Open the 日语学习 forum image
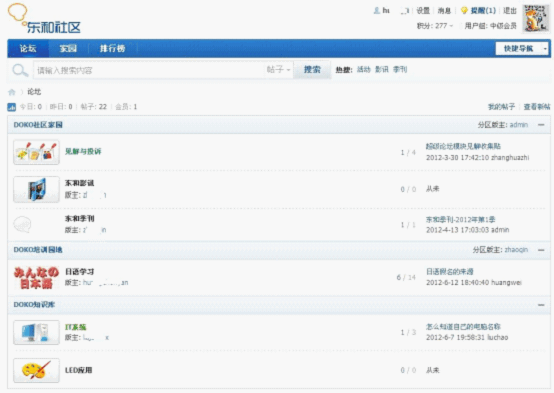This screenshot has height=393, width=554. point(36,277)
